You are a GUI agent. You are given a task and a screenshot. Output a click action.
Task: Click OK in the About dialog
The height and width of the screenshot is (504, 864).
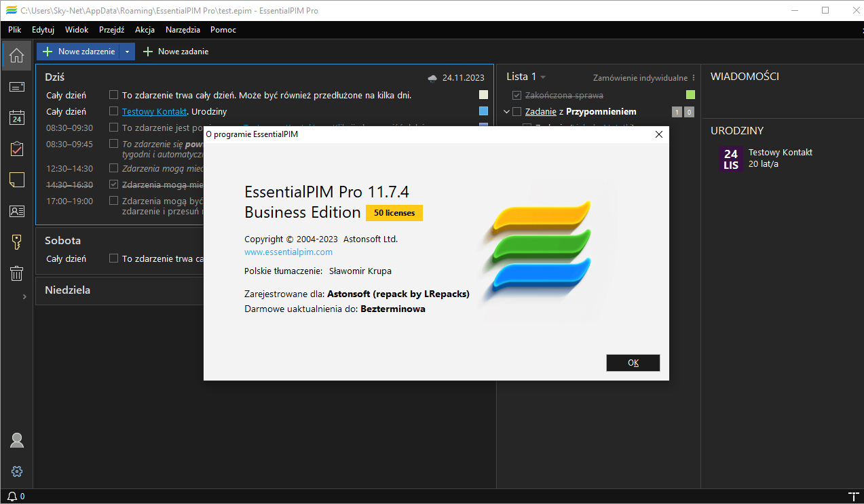633,363
